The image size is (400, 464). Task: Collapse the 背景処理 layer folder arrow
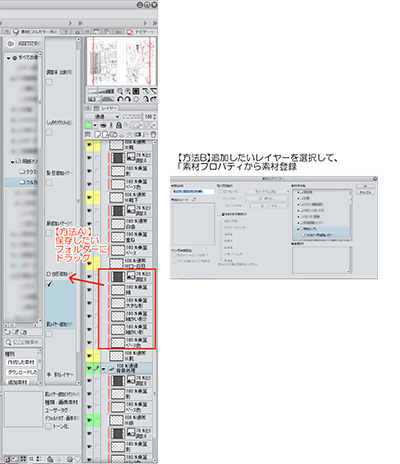pos(103,369)
